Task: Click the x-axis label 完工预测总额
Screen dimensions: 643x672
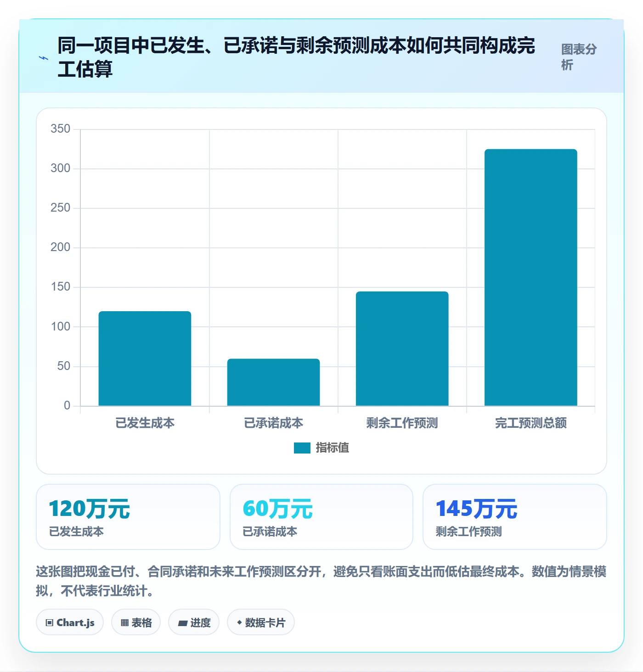Action: pos(530,423)
